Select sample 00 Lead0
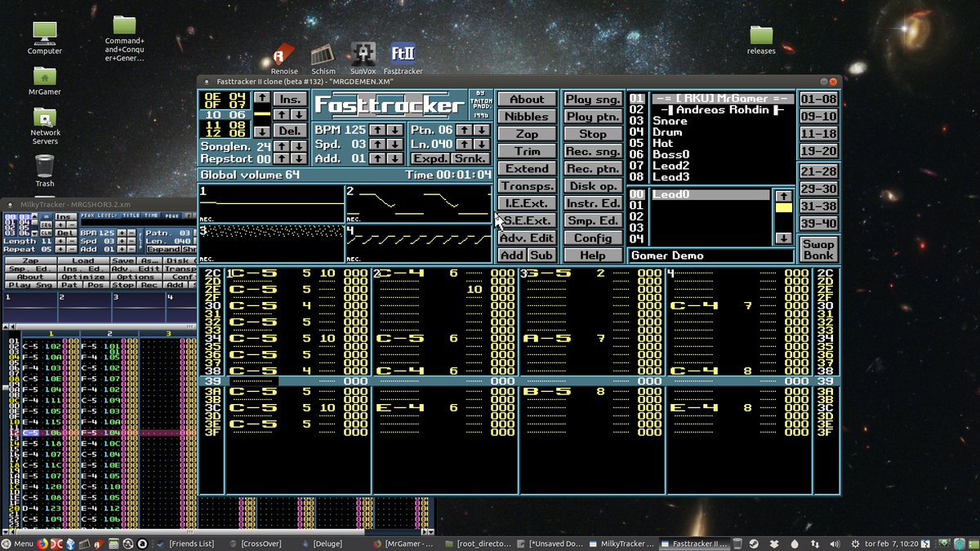 [x=710, y=195]
